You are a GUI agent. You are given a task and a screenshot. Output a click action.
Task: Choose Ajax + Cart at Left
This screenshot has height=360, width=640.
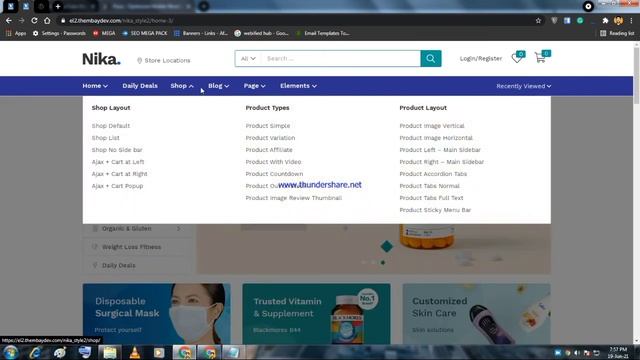point(118,162)
